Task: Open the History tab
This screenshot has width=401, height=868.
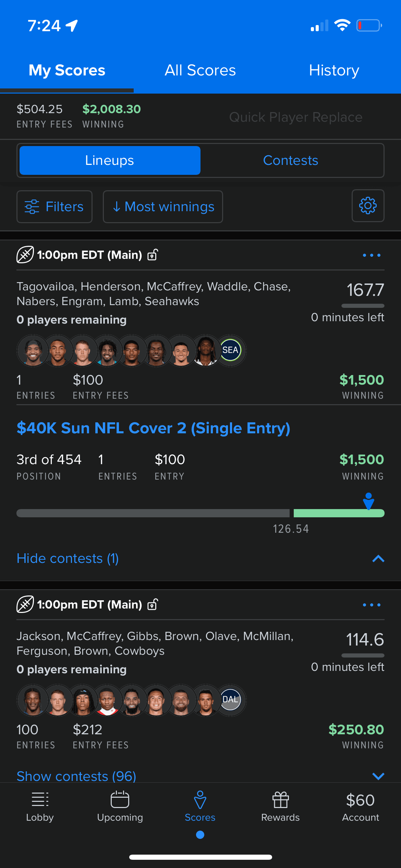Action: click(334, 70)
